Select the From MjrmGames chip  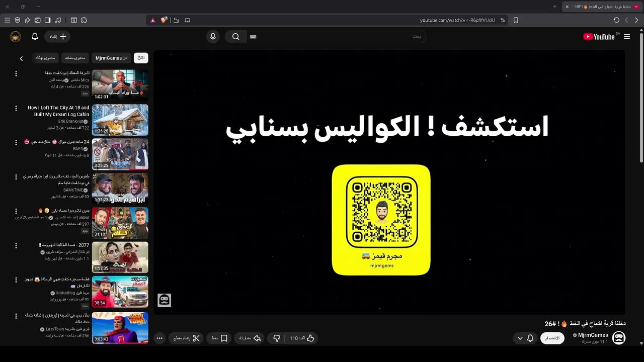[x=112, y=58]
